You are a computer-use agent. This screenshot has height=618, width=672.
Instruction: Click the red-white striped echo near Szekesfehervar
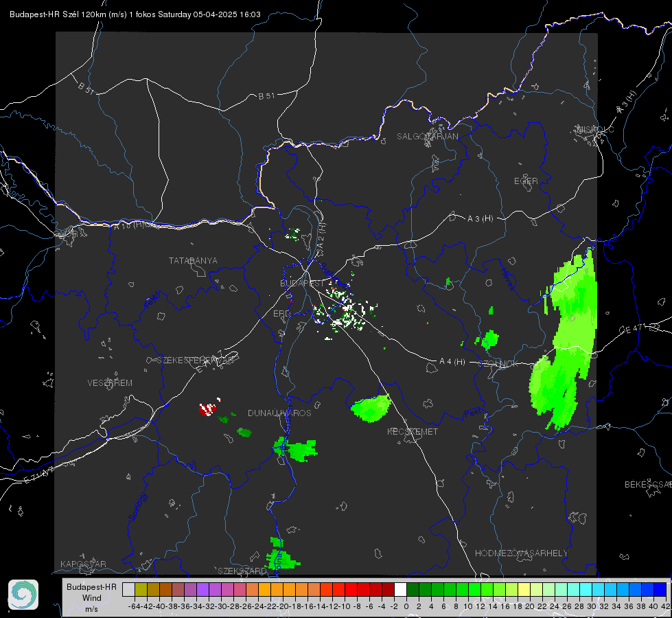coord(208,409)
